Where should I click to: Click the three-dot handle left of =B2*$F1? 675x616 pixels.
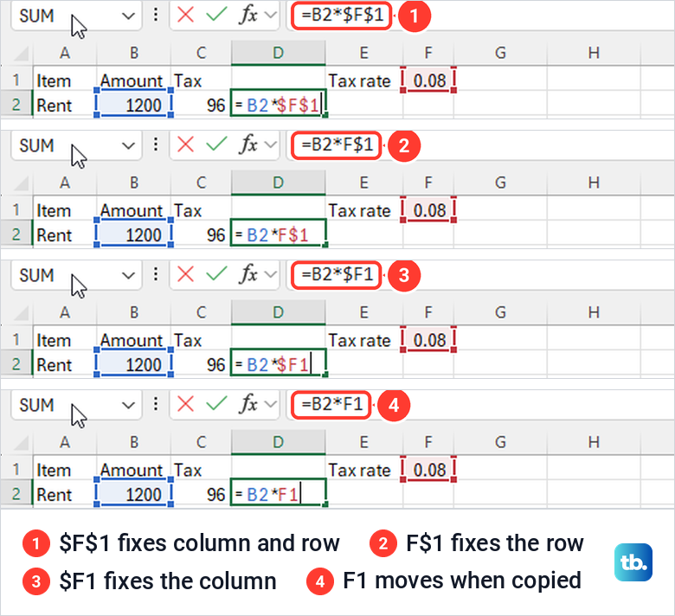tap(156, 274)
